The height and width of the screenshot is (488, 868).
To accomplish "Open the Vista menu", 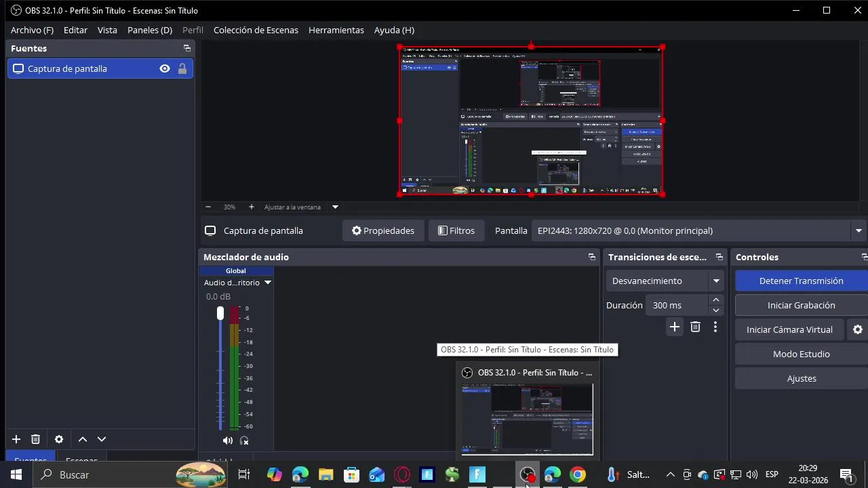I will [x=107, y=30].
